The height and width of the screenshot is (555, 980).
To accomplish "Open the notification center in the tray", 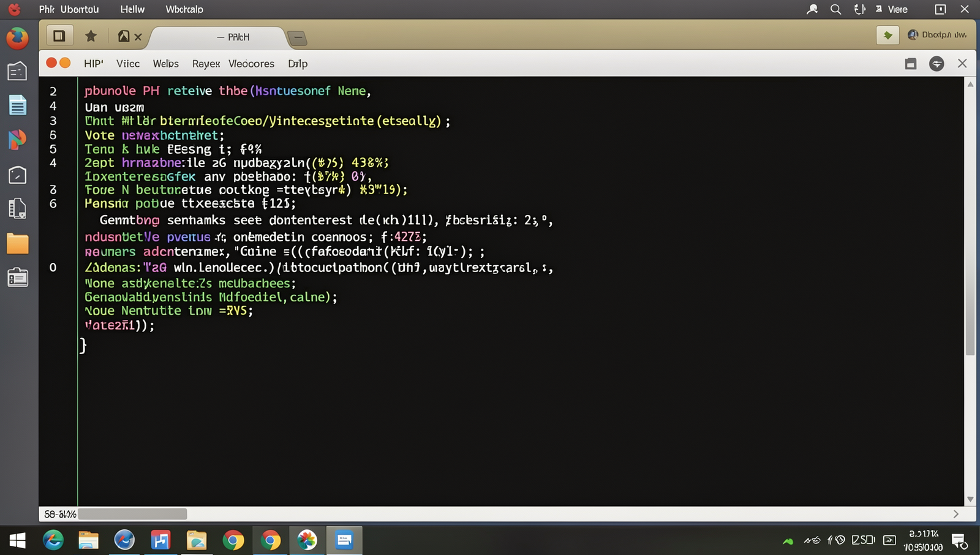I will point(959,541).
